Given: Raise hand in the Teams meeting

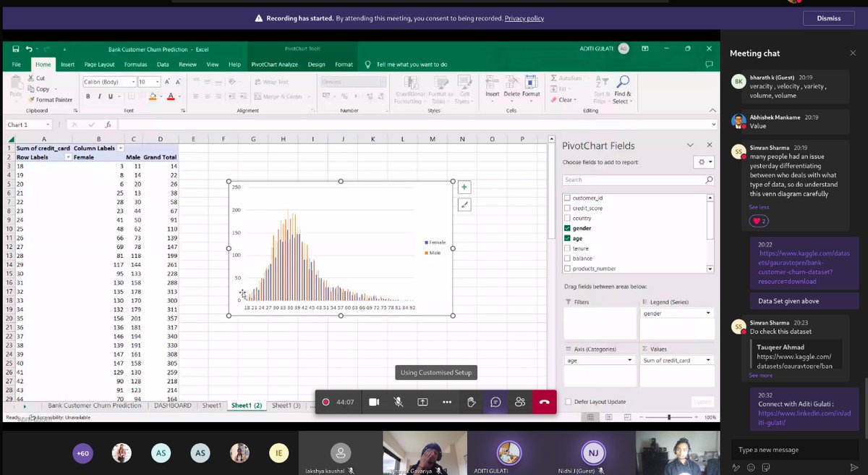Looking at the screenshot, I should tap(471, 401).
